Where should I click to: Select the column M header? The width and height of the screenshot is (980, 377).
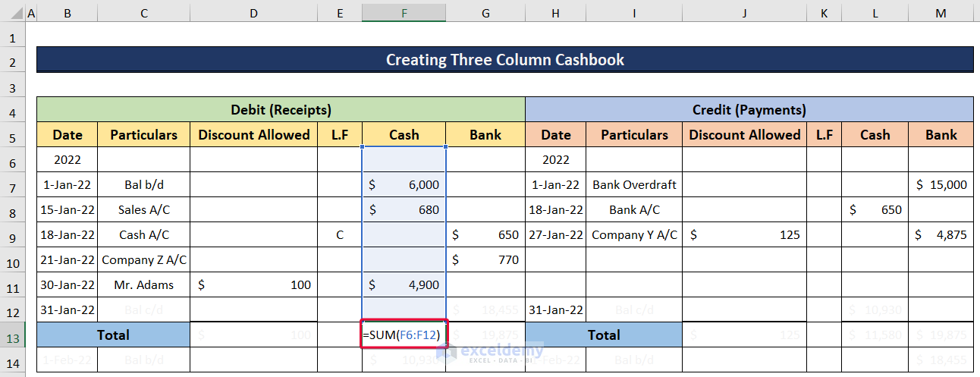(x=941, y=13)
